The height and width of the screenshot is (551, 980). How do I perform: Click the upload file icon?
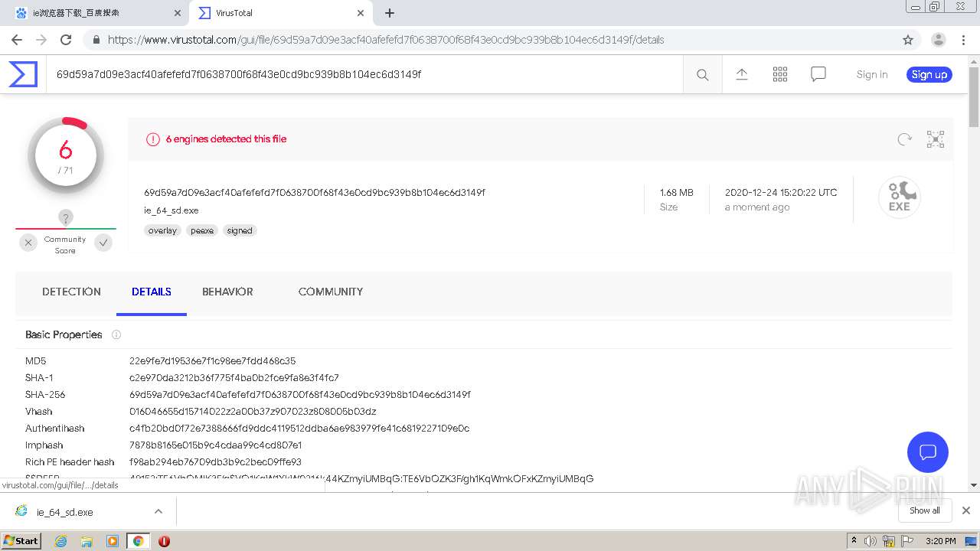741,74
